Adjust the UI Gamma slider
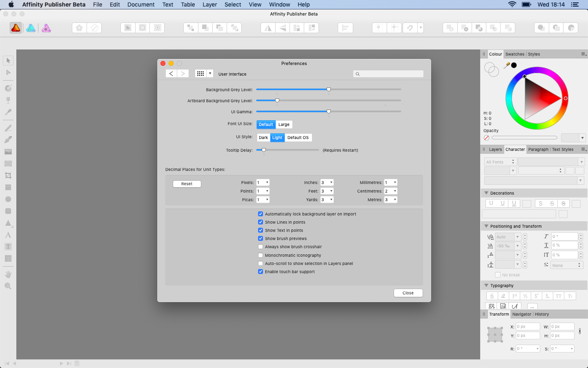Screen dimensions: 588x368 [328, 111]
